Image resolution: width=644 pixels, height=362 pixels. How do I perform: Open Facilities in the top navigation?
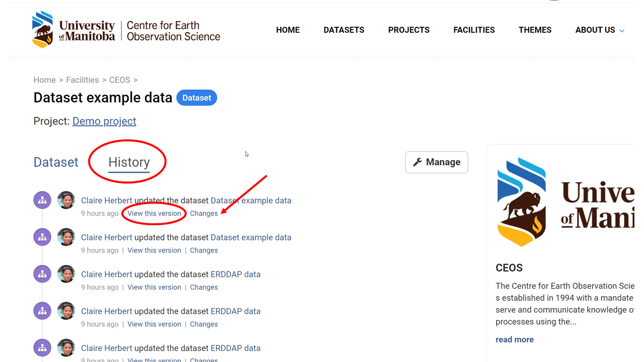tap(474, 30)
